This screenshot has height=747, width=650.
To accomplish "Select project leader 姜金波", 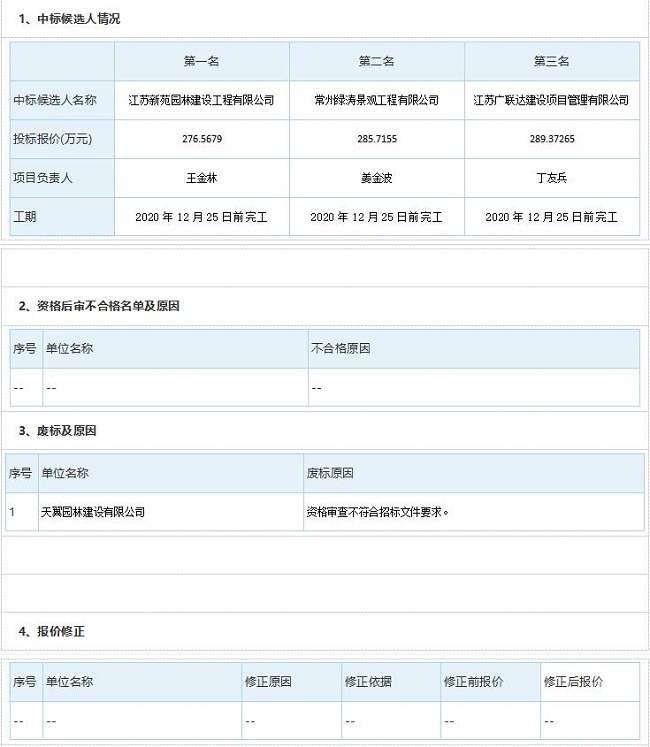I will [376, 178].
